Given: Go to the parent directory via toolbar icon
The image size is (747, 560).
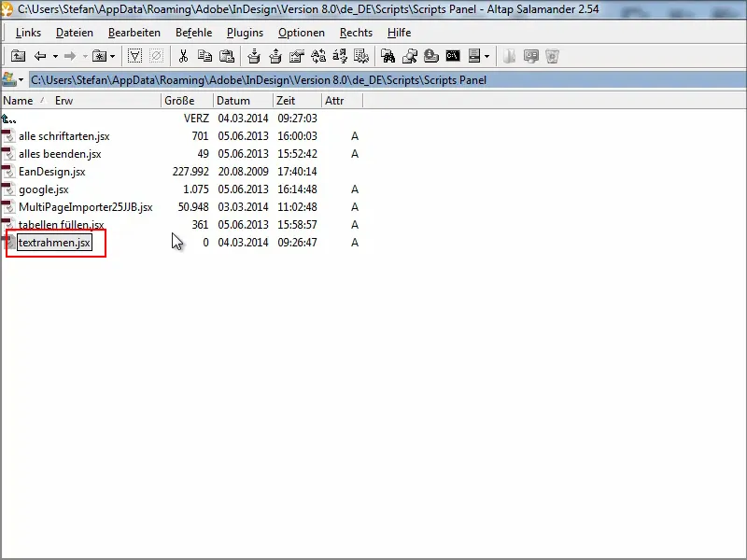Looking at the screenshot, I should pos(18,56).
